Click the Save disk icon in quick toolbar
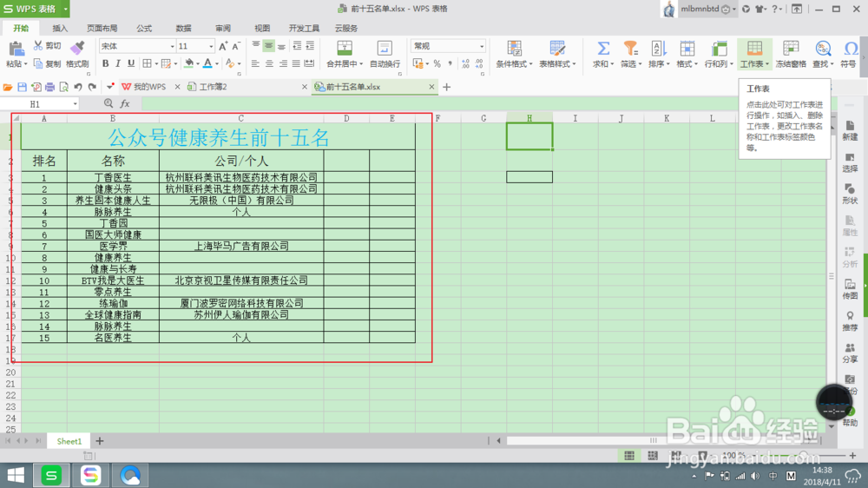This screenshot has width=868, height=488. pos(23,87)
